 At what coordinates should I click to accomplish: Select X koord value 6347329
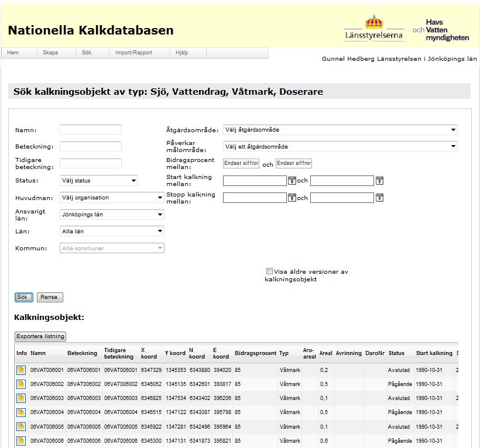coord(151,370)
